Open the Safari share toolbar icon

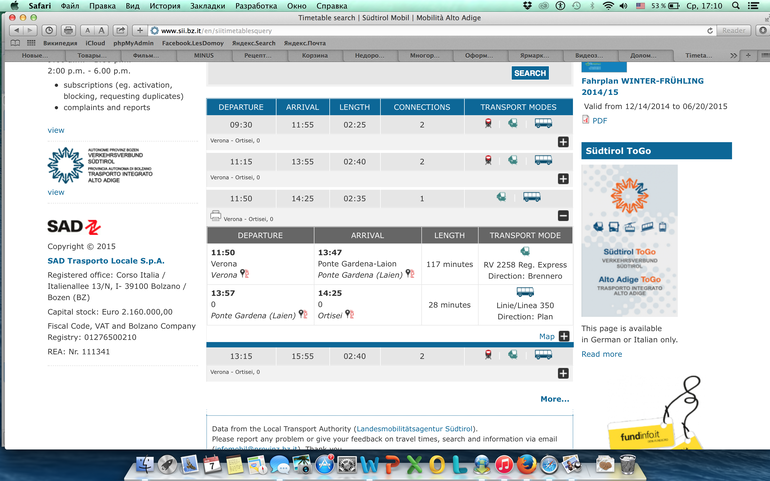(120, 30)
